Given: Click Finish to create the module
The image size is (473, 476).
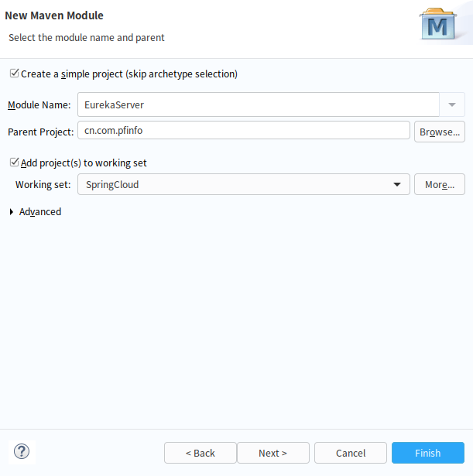Looking at the screenshot, I should coord(428,453).
